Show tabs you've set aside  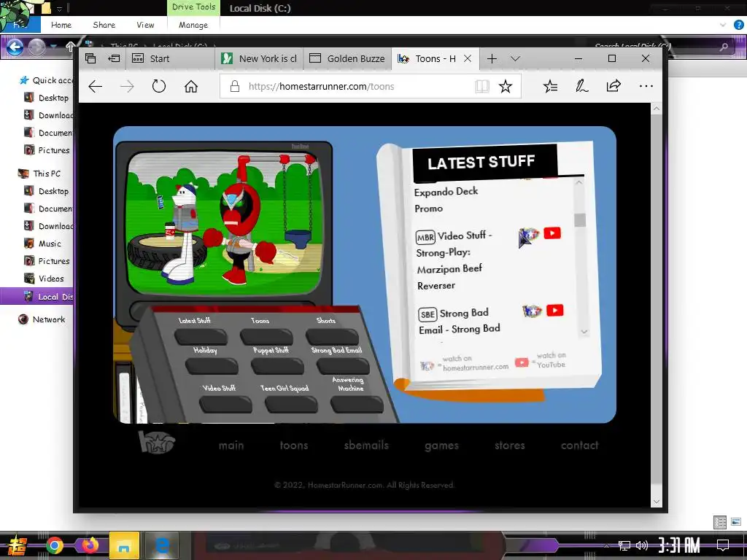point(90,58)
